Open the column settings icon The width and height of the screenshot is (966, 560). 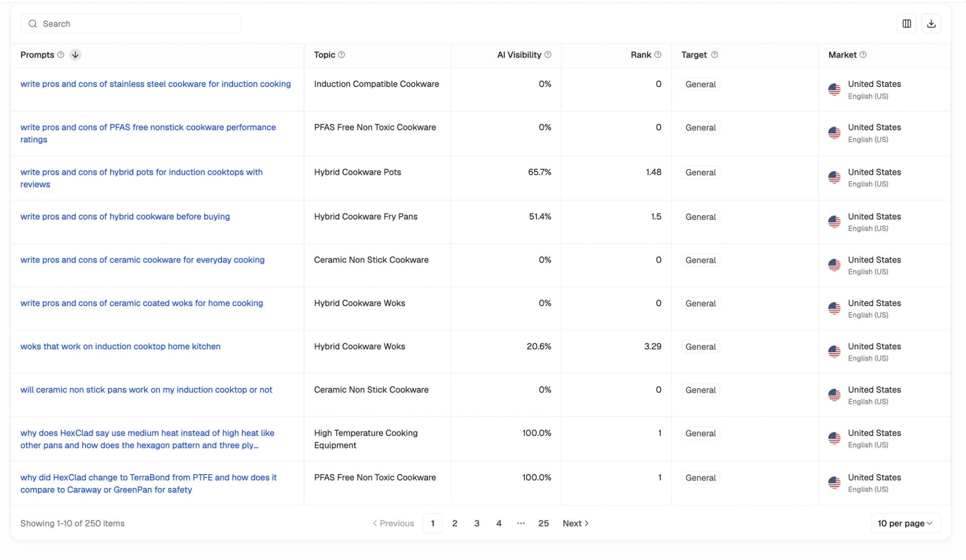pos(907,24)
